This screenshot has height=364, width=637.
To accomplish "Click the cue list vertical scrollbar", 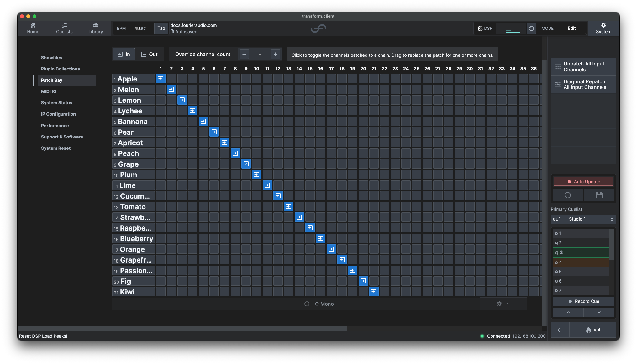I will [x=612, y=244].
